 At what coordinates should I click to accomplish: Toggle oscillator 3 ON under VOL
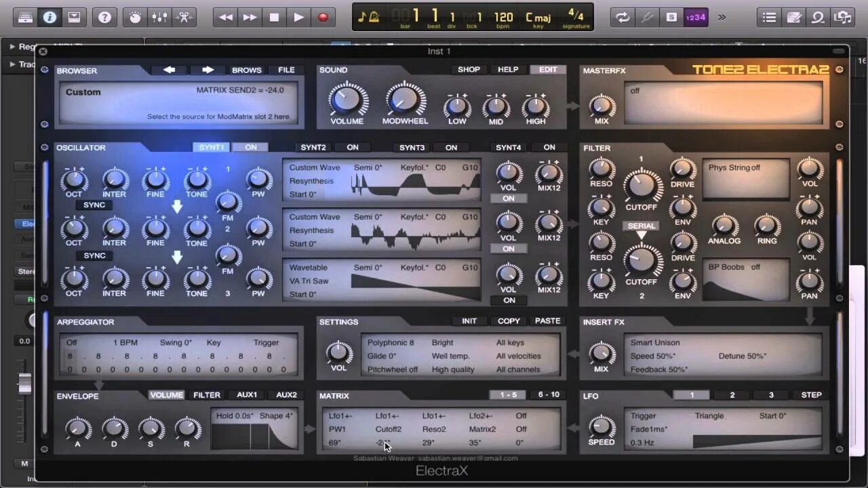(509, 300)
